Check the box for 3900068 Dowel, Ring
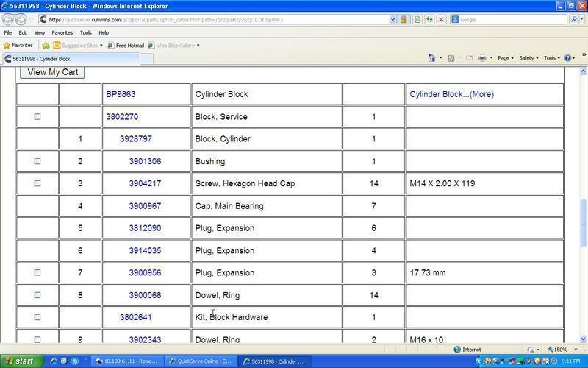The image size is (588, 368). [37, 295]
